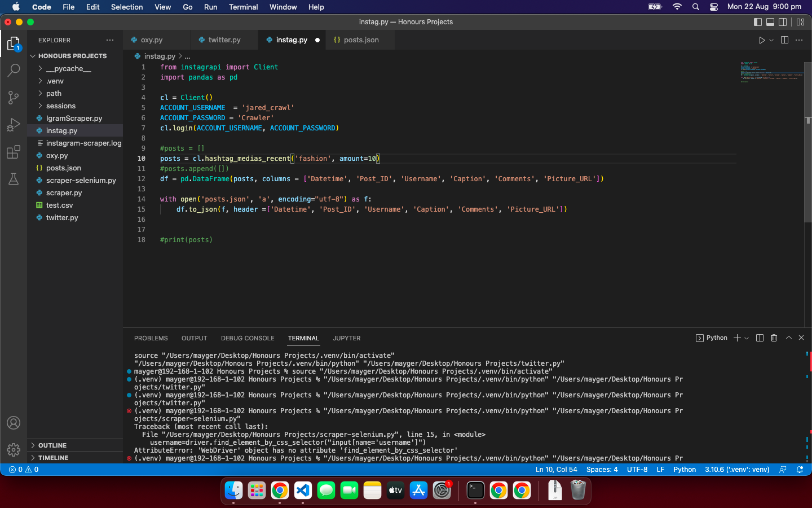Open the Search view in activity bar

[14, 71]
